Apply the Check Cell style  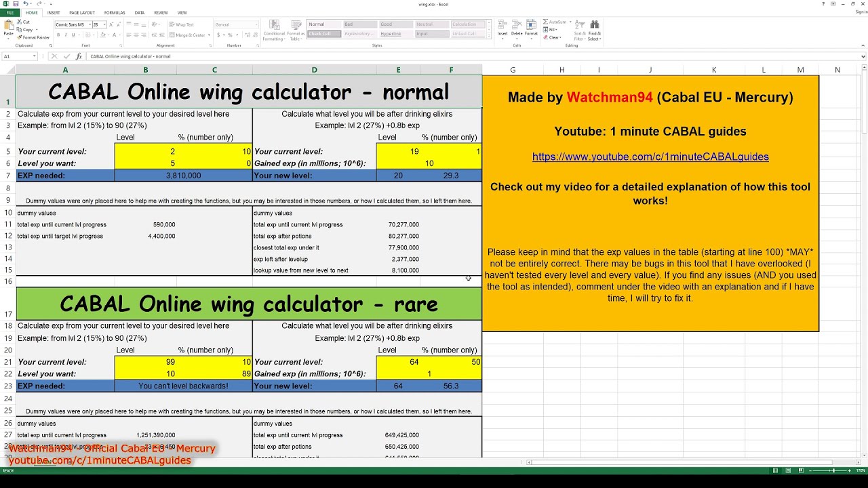(x=324, y=34)
